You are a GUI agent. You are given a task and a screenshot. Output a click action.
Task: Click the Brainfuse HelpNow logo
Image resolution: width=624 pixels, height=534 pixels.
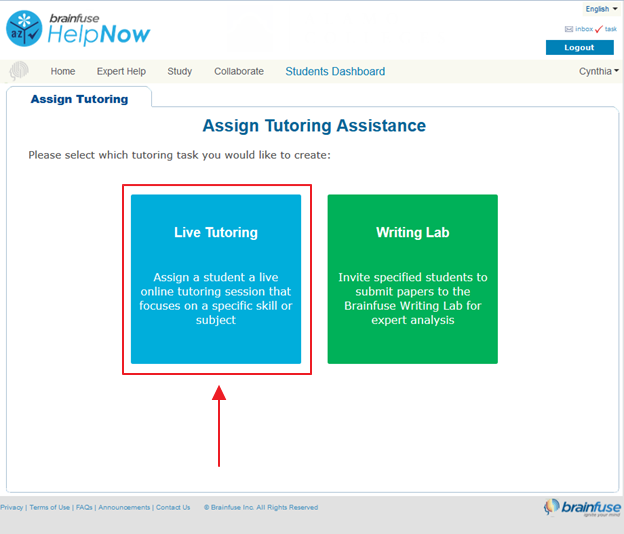(78, 28)
